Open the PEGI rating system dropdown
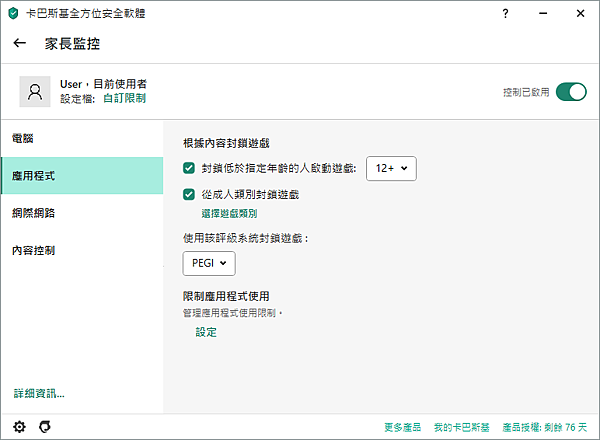600x440 pixels. coord(209,263)
